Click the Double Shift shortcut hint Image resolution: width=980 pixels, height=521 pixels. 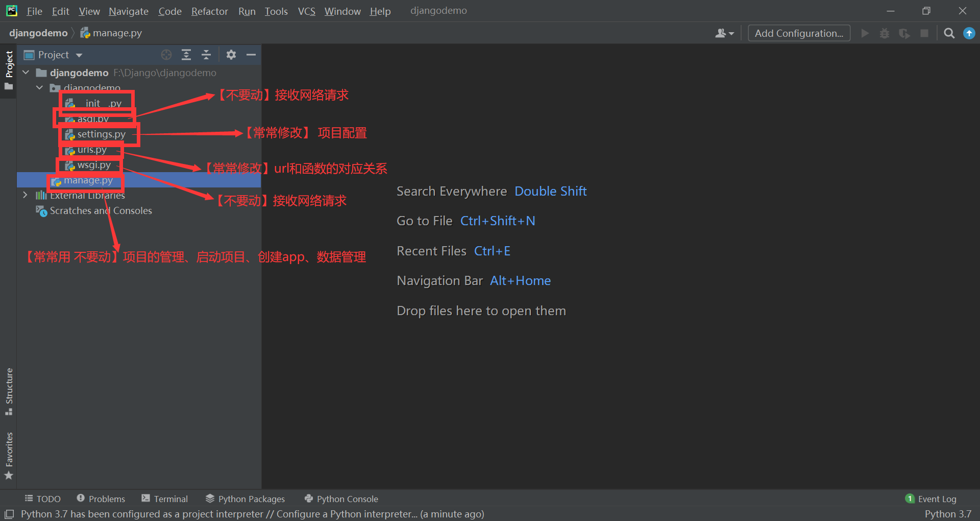click(x=551, y=191)
